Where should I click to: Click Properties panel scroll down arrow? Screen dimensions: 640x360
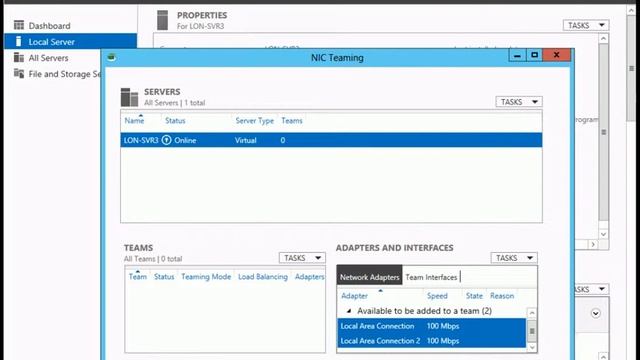point(604,234)
